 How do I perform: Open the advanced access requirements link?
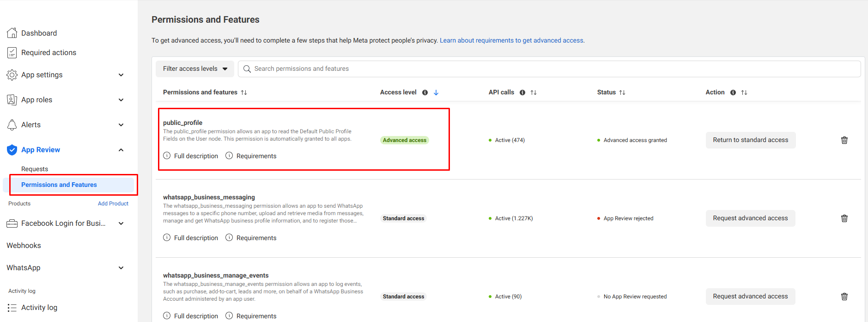pyautogui.click(x=511, y=41)
